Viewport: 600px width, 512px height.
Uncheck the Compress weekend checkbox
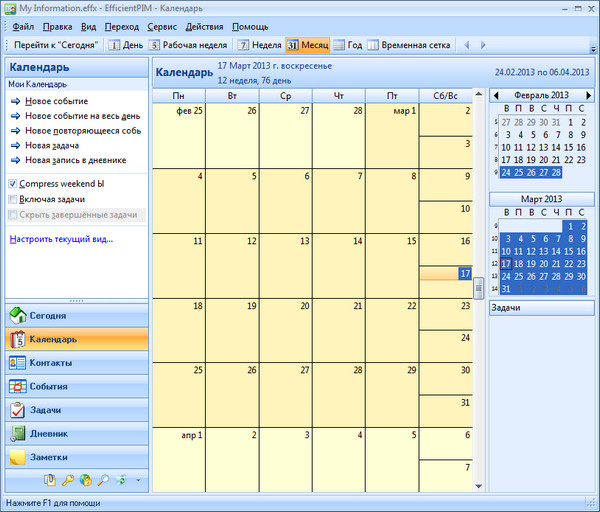[x=12, y=184]
